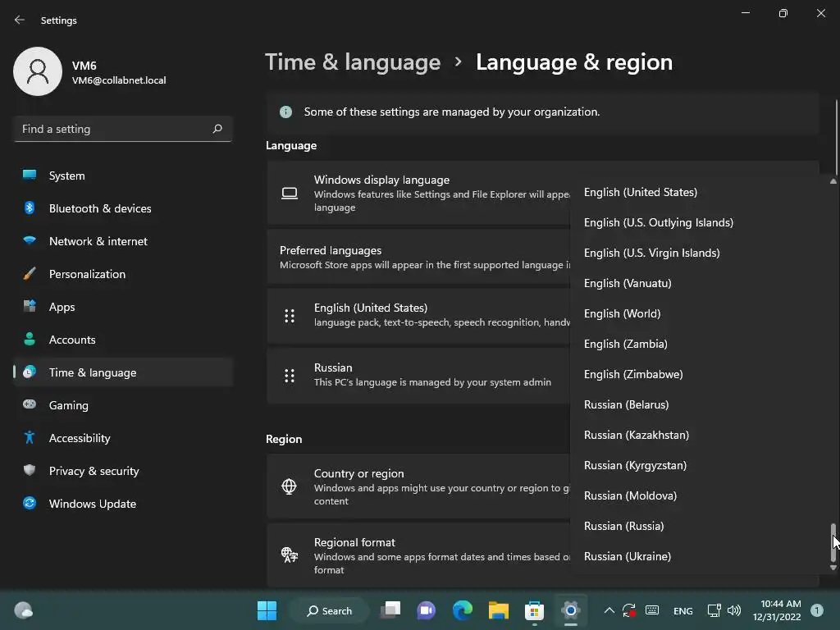Select English (Zambia) option
The image size is (840, 630).
point(701,344)
